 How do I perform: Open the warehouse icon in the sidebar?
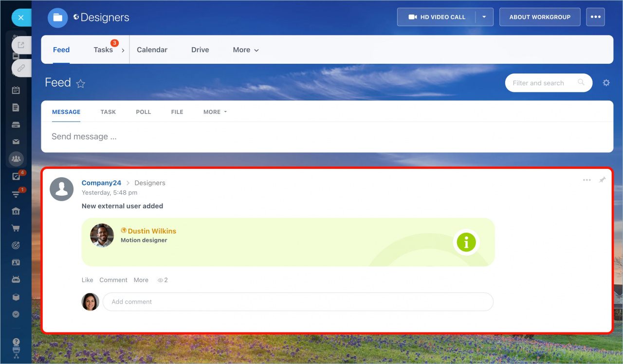(16, 211)
